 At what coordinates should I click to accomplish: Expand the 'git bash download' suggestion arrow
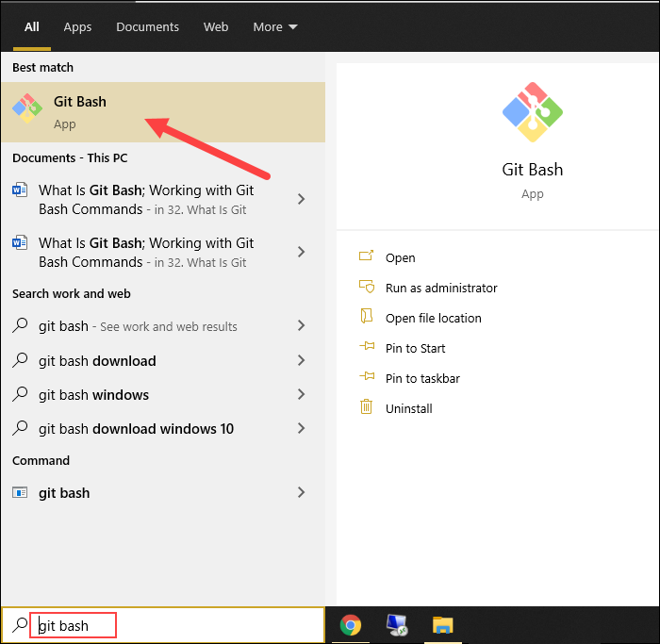301,360
